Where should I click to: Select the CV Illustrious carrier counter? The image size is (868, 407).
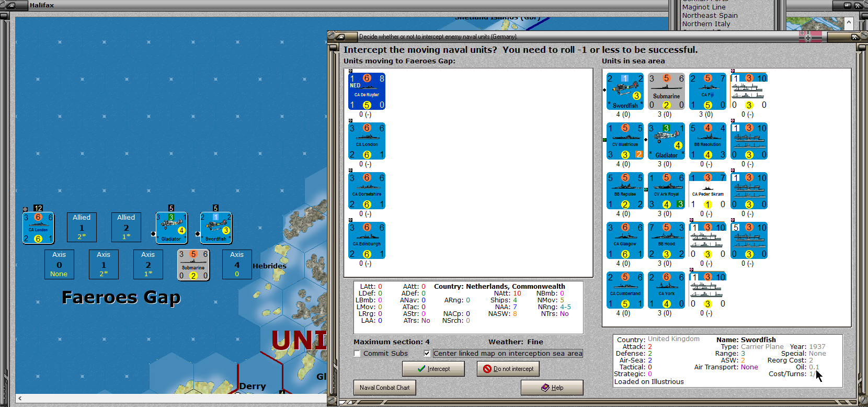[x=625, y=141]
